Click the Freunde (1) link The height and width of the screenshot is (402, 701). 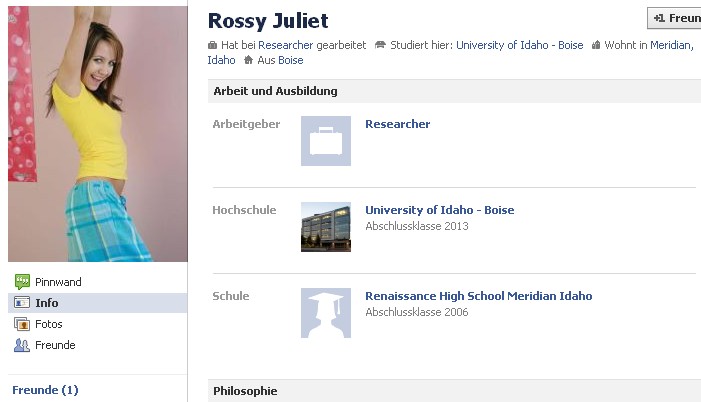pyautogui.click(x=45, y=390)
